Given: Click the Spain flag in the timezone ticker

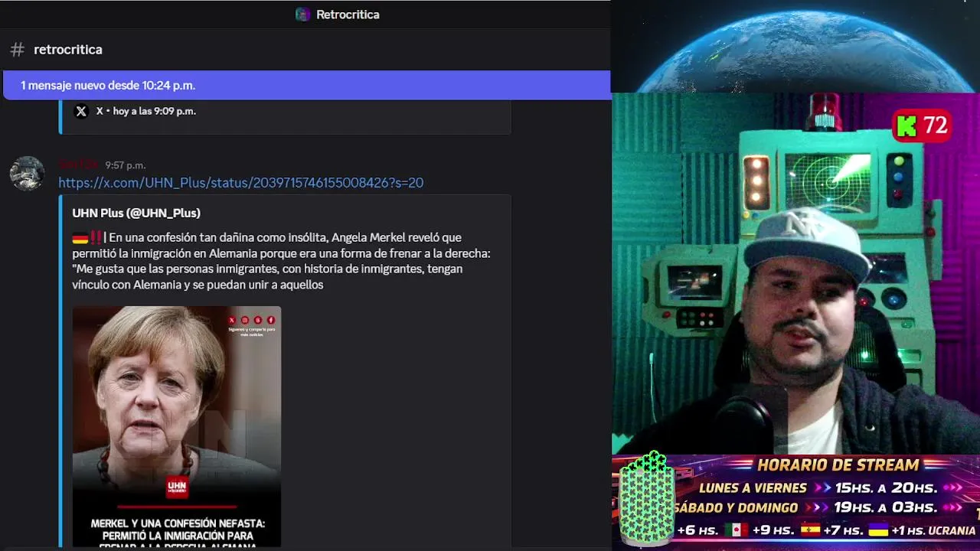Looking at the screenshot, I should point(810,530).
